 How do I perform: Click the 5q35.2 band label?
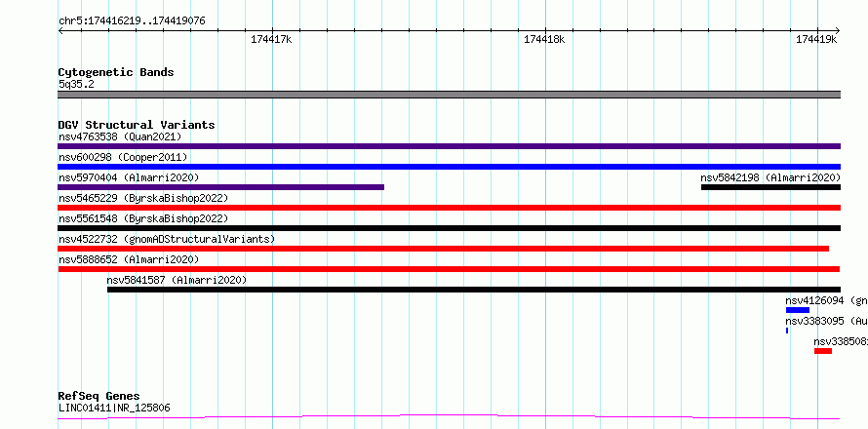[76, 85]
